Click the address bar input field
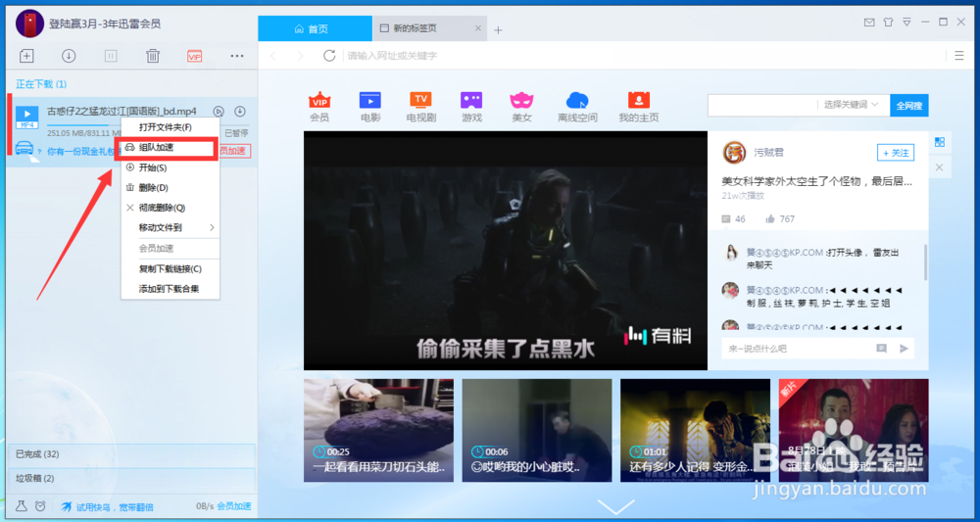This screenshot has height=522, width=980. 644,56
